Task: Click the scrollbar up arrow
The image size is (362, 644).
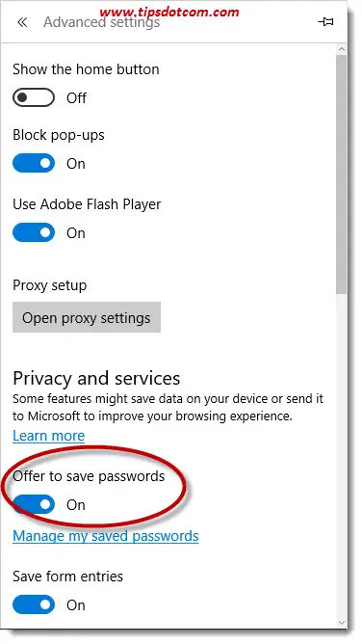Action: pyautogui.click(x=342, y=50)
